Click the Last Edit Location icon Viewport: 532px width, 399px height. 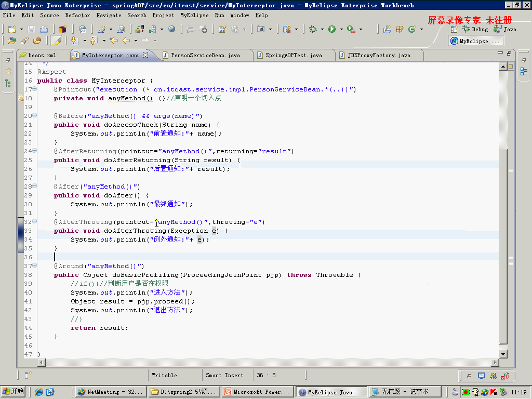pos(114,41)
